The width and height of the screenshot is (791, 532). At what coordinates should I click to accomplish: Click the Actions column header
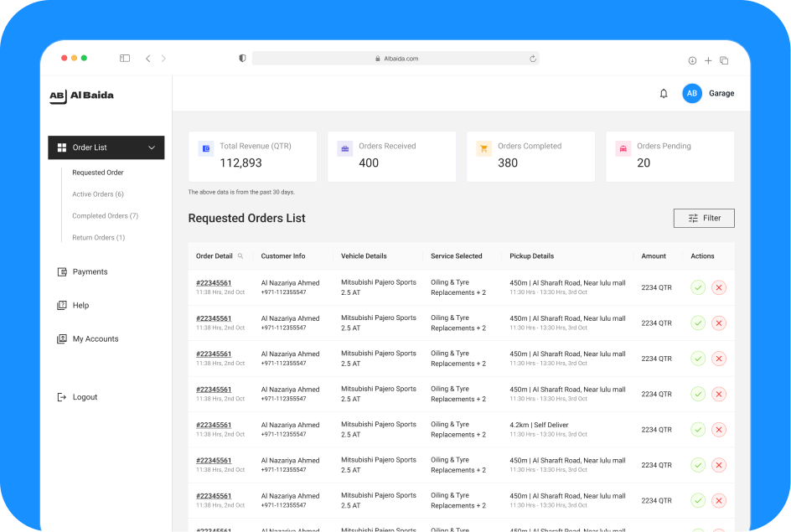click(703, 256)
